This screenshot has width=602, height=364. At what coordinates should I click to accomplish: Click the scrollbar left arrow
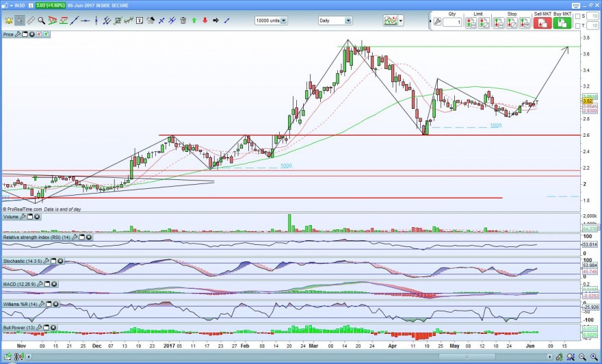(29, 357)
